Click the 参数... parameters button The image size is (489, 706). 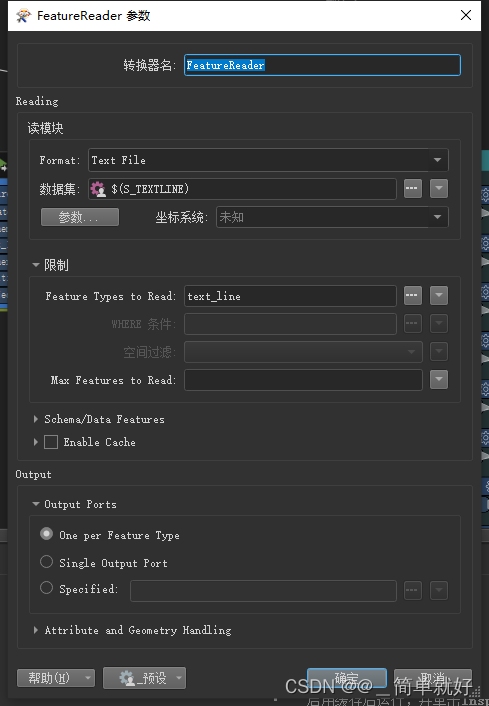(80, 217)
